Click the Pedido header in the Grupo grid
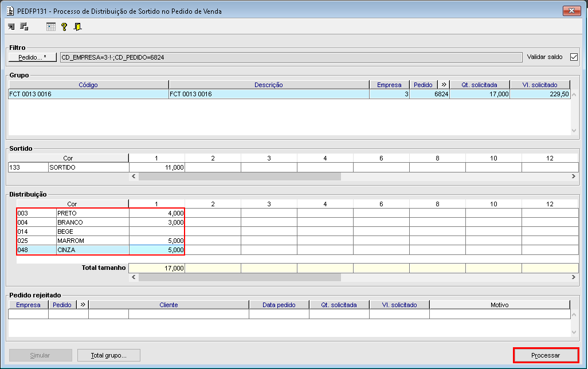This screenshot has width=588, height=369. click(424, 85)
